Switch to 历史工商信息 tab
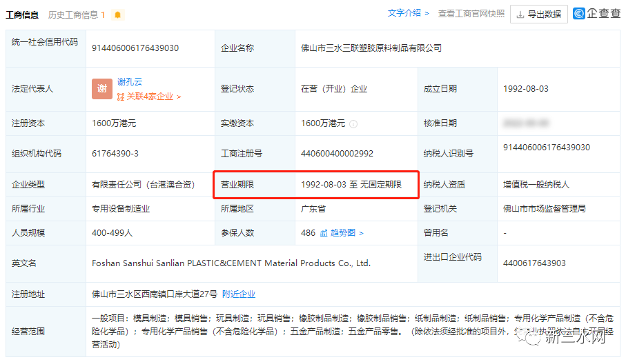This screenshot has width=626, height=364. point(73,15)
